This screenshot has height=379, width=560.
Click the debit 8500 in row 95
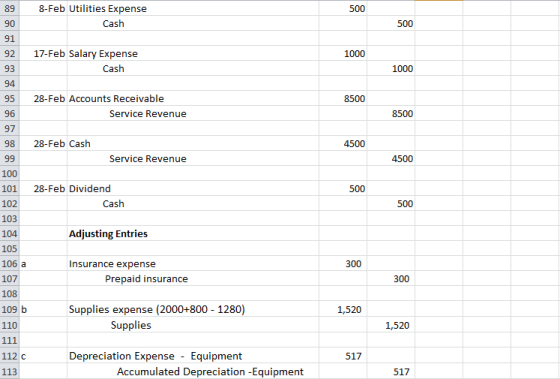(343, 98)
